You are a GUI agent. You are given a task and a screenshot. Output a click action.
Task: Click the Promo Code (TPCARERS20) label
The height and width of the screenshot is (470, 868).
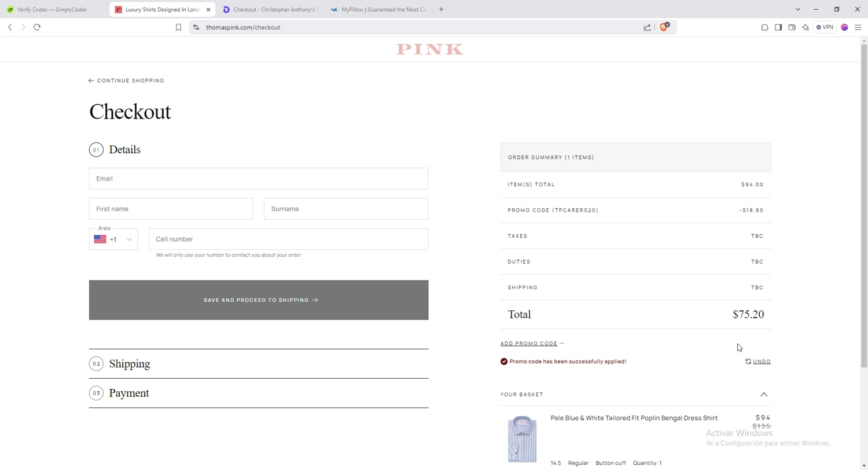pyautogui.click(x=553, y=210)
